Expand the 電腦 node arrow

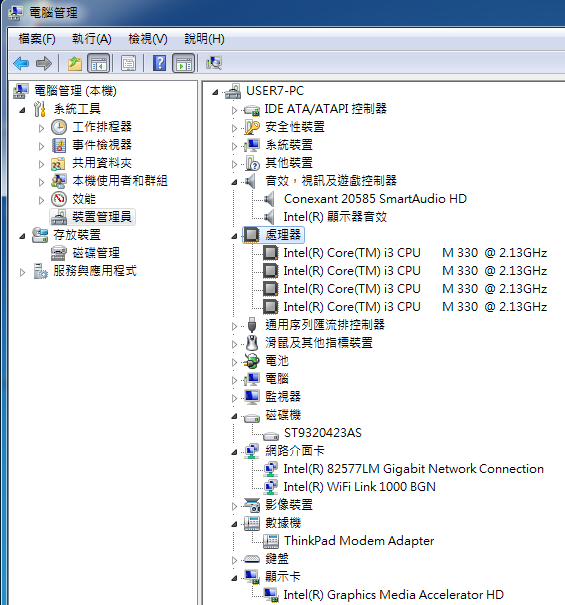[234, 380]
